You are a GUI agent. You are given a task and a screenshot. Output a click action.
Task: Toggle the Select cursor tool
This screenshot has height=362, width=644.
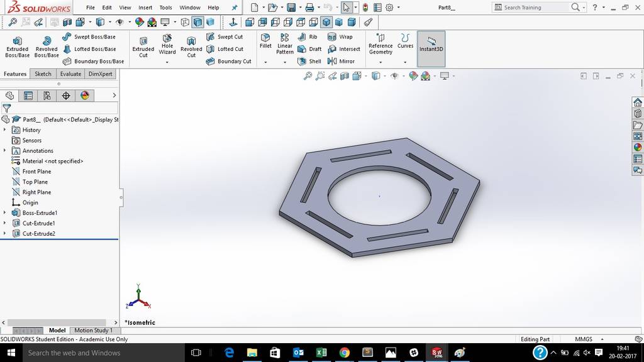tap(347, 8)
